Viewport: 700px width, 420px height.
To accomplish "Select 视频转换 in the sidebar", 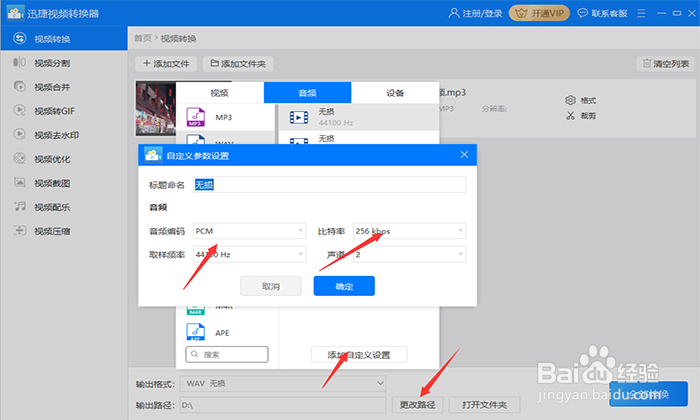I will (x=64, y=39).
